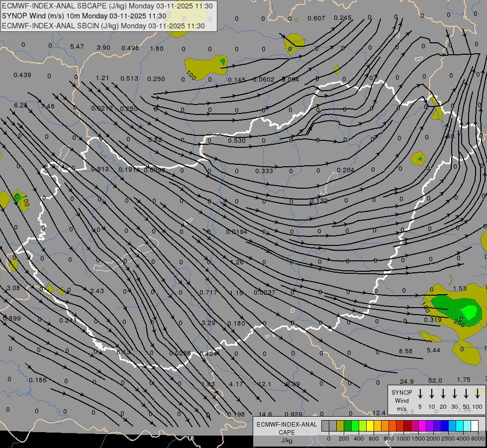Click the grid value 2.43
The image size is (487, 448).
pos(97,291)
